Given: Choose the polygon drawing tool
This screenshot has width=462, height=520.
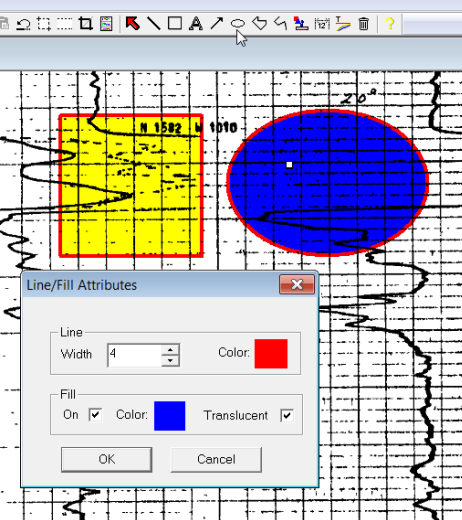Looking at the screenshot, I should tap(259, 23).
